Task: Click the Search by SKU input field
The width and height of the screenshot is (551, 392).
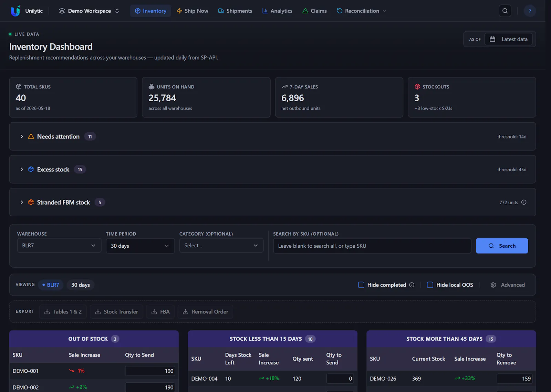Action: 372,246
